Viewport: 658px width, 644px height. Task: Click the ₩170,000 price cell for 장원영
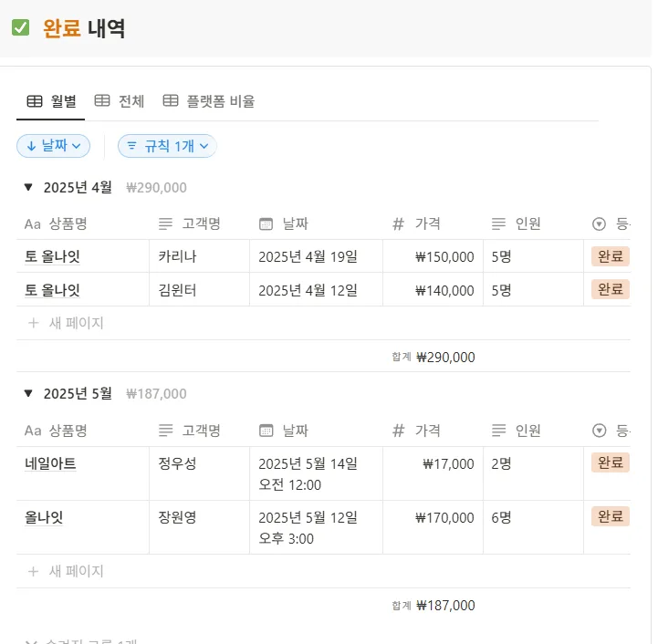[444, 517]
